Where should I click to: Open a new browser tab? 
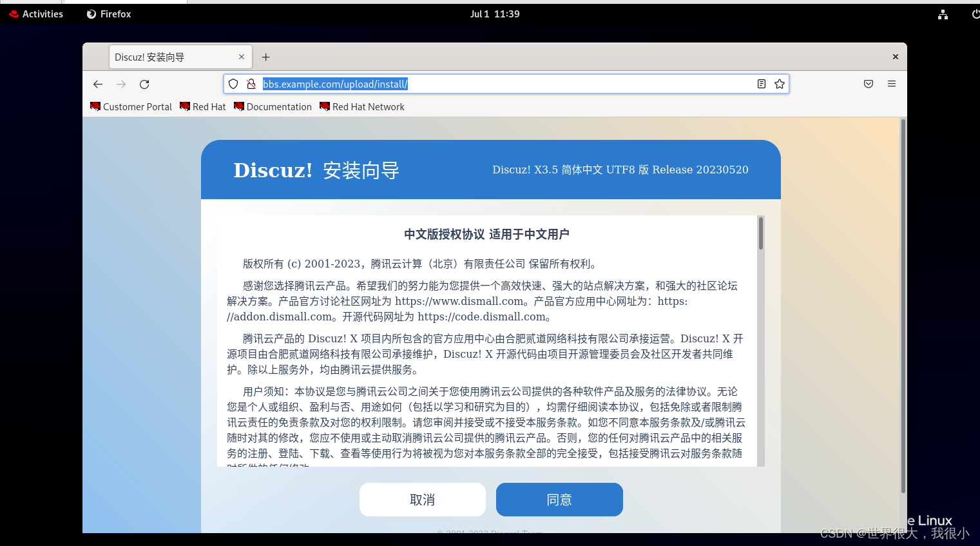[x=265, y=57]
